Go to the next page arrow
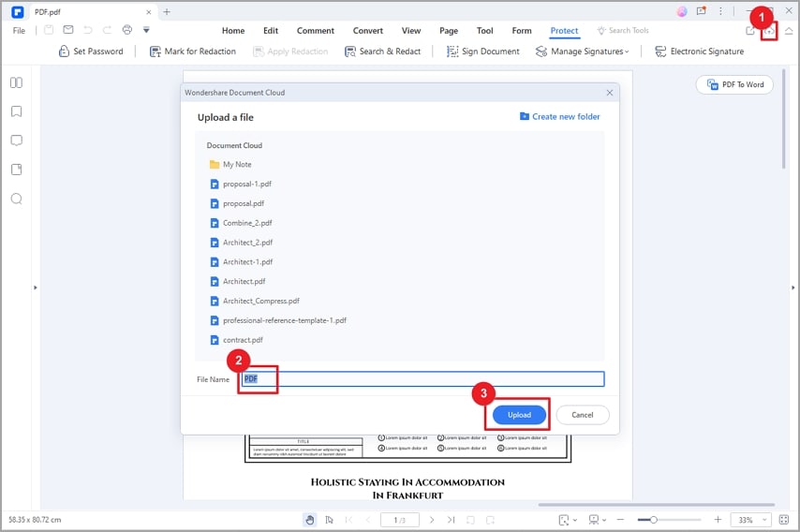The image size is (800, 532). pyautogui.click(x=432, y=520)
